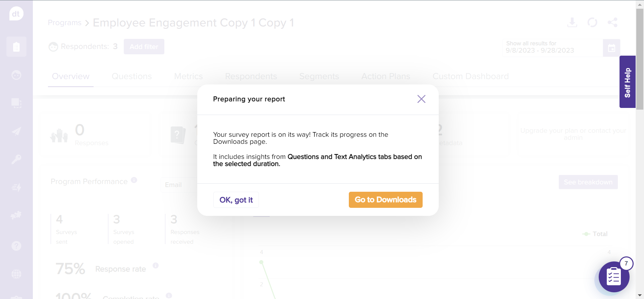The width and height of the screenshot is (644, 299).
Task: Click the paper plane icon in sidebar
Action: click(x=16, y=131)
